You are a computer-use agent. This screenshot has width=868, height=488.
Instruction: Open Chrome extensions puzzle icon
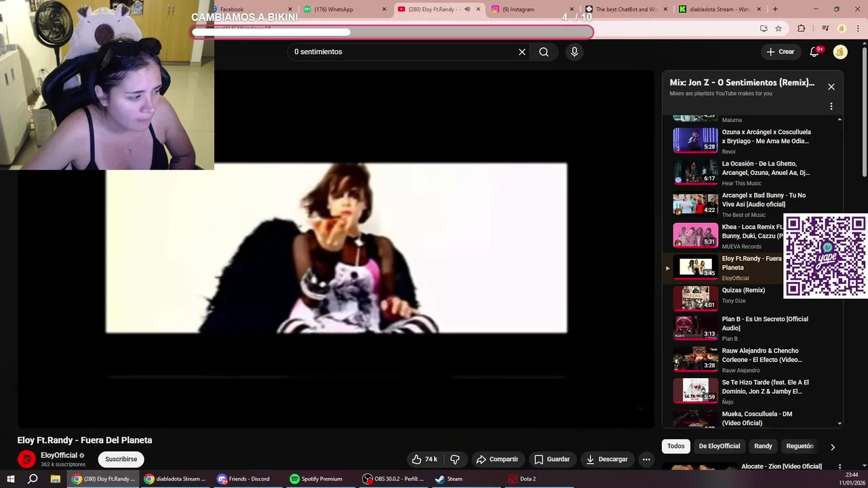coord(801,28)
